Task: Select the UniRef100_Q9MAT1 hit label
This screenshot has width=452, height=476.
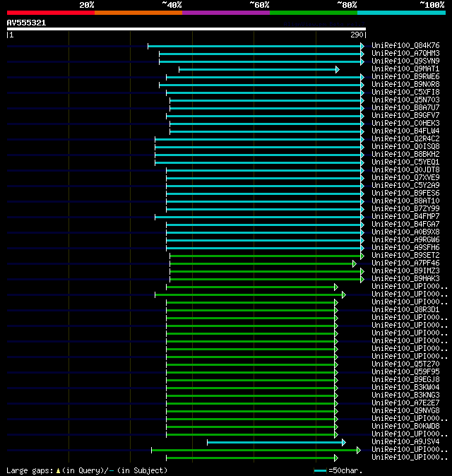Action: [405, 69]
